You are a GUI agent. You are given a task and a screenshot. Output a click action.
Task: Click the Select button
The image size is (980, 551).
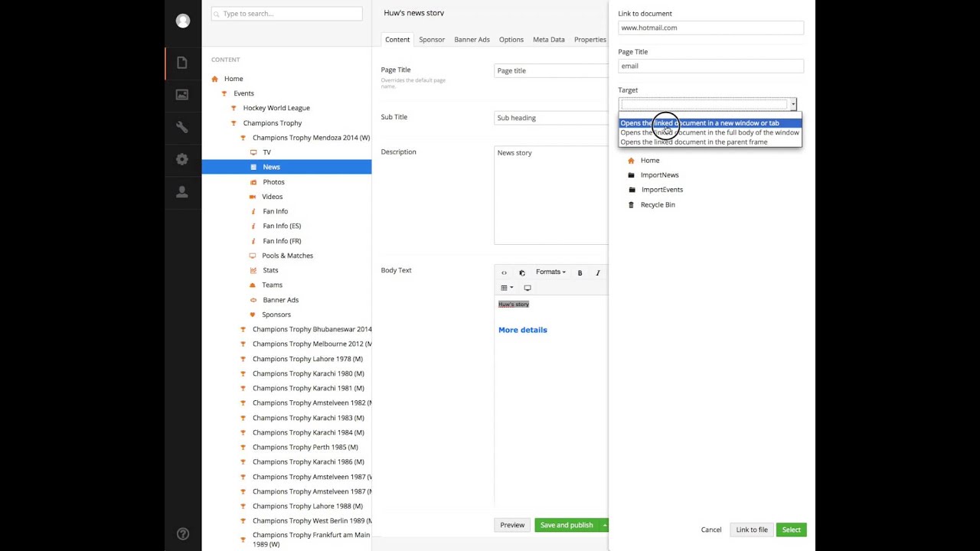click(x=792, y=530)
